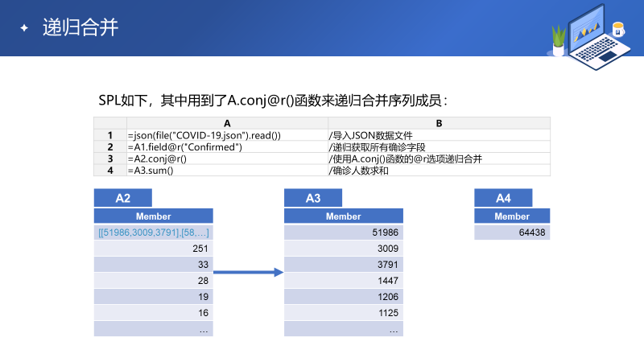Select row number 2 in code grid

110,147
